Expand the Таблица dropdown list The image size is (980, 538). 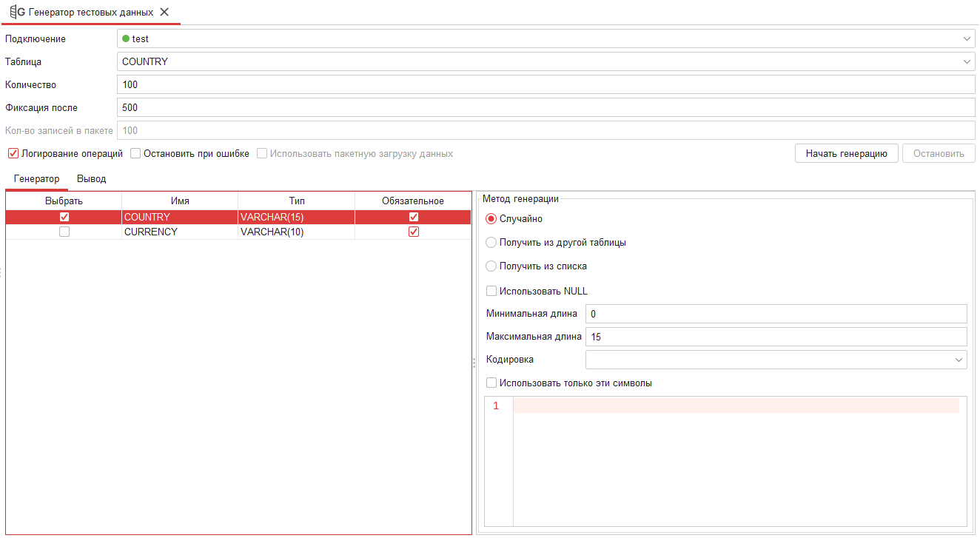coord(967,61)
